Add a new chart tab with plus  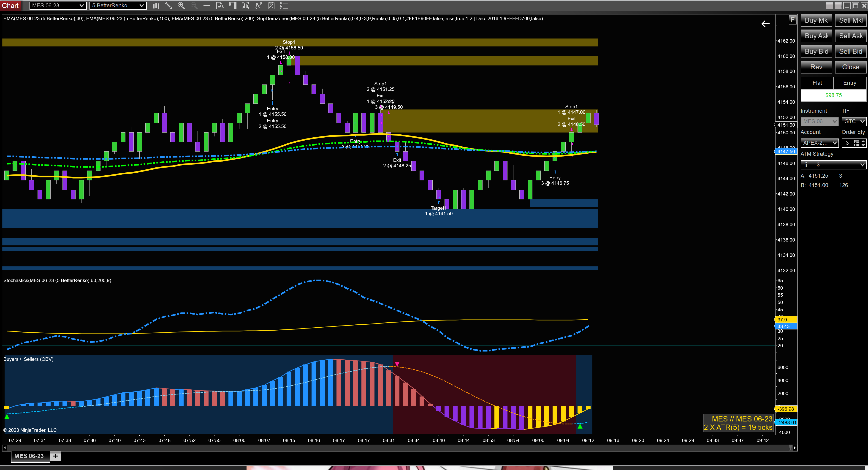pos(55,456)
